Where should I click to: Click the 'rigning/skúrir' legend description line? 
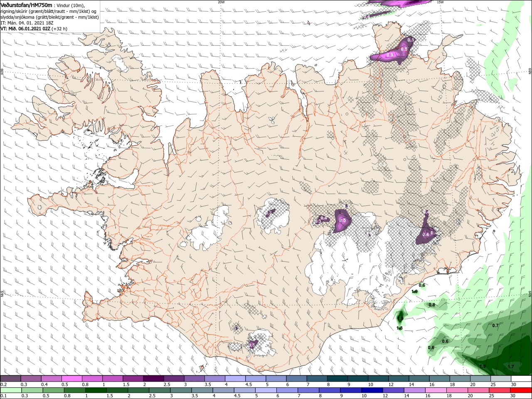coord(49,11)
